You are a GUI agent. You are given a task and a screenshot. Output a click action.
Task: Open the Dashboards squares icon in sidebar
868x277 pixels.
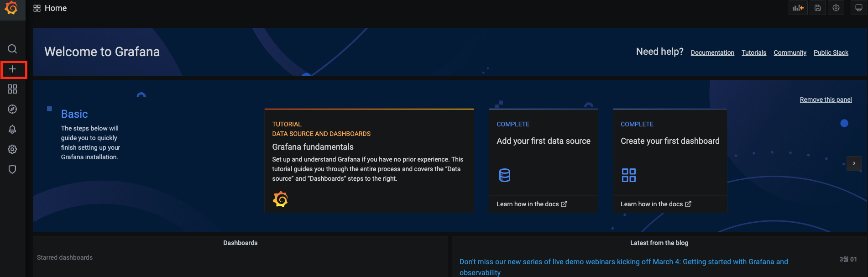point(12,89)
